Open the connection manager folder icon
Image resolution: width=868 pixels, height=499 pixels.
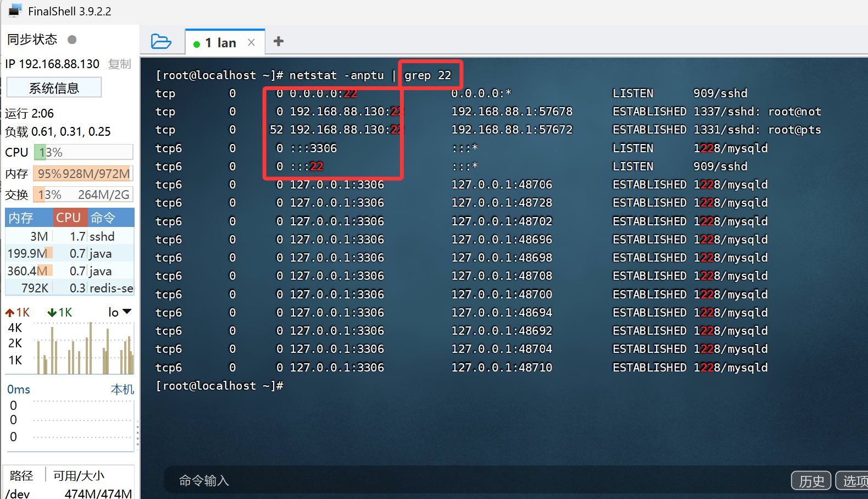point(161,42)
